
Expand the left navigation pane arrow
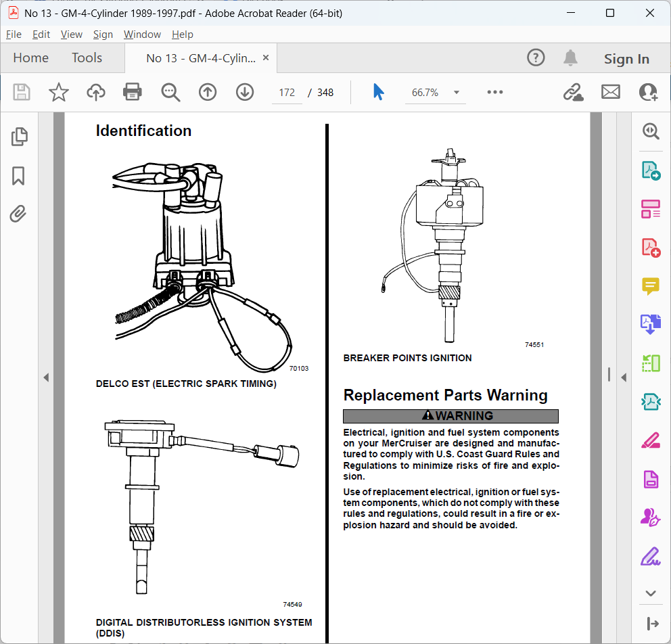(x=46, y=377)
